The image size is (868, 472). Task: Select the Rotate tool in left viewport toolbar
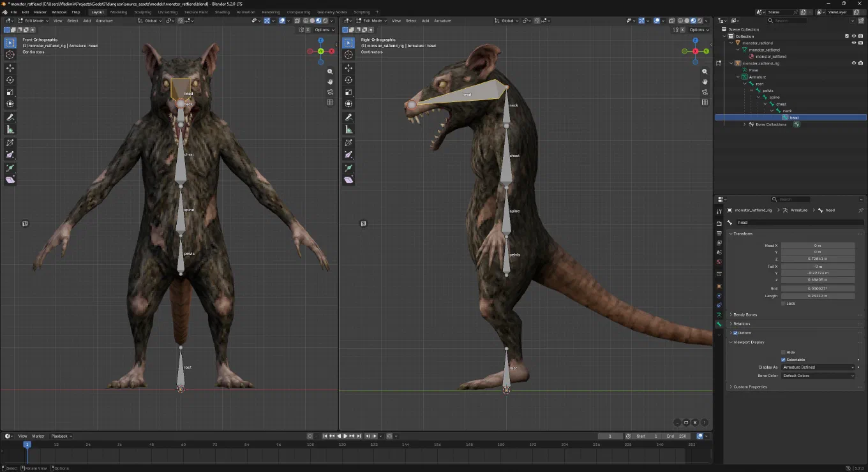coord(10,80)
